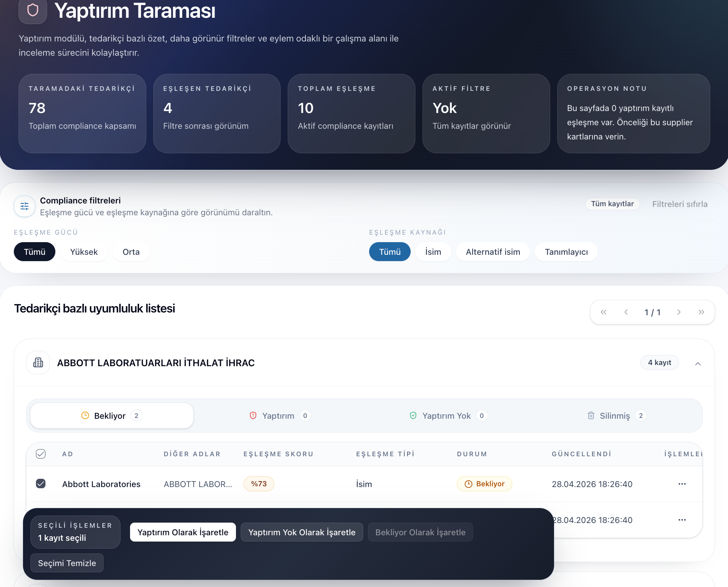
Task: Click the Operasyon Notu card
Action: coord(634,113)
